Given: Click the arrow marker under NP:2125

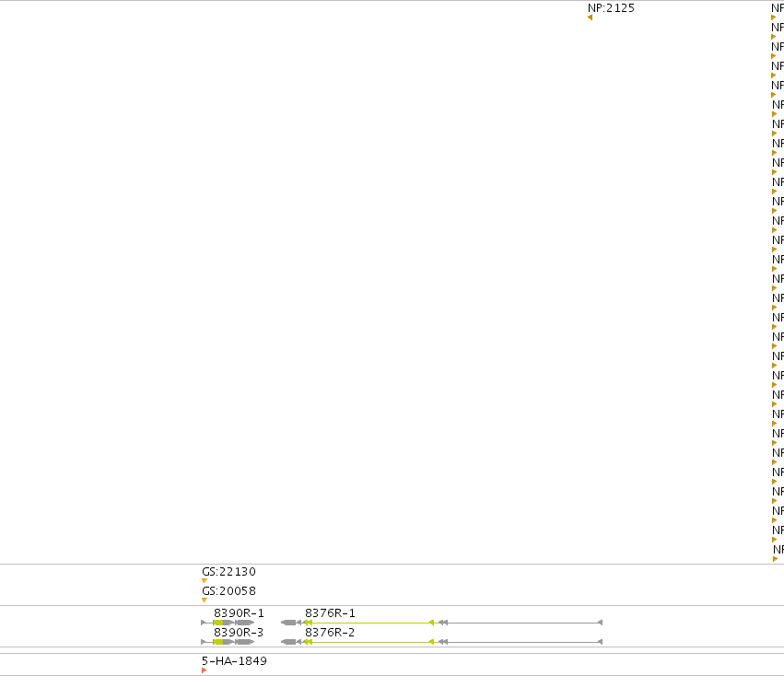Looking at the screenshot, I should point(590,17).
